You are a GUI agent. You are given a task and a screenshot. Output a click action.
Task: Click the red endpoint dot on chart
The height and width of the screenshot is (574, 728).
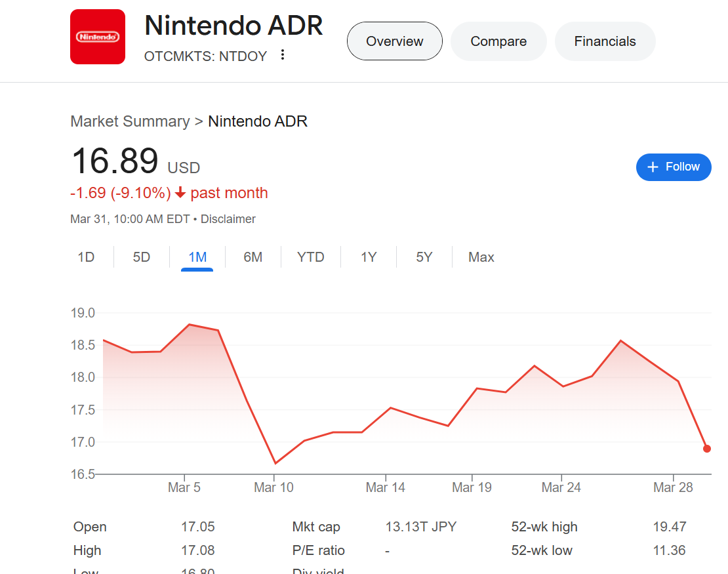click(x=707, y=449)
